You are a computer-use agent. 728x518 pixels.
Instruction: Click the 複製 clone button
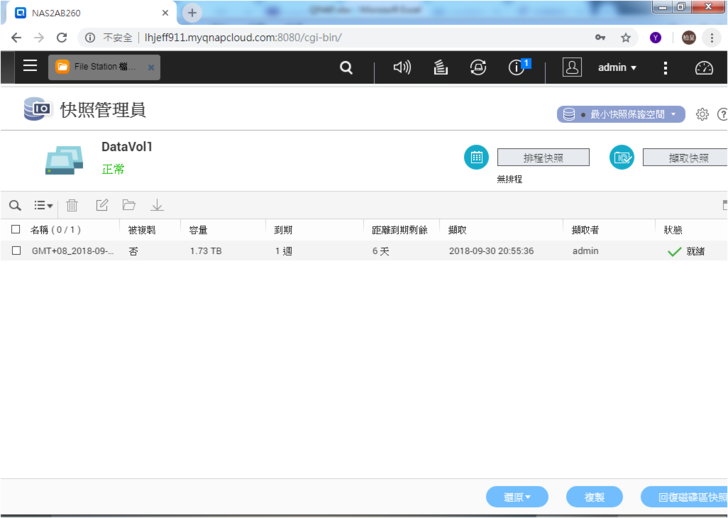[594, 497]
